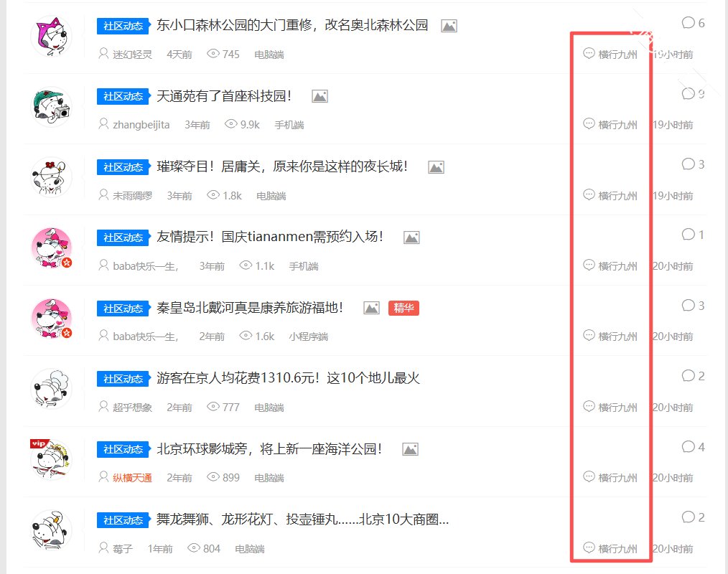Open 舞龙舞狮、龙形花灯 post title
728x574 pixels.
(x=303, y=519)
